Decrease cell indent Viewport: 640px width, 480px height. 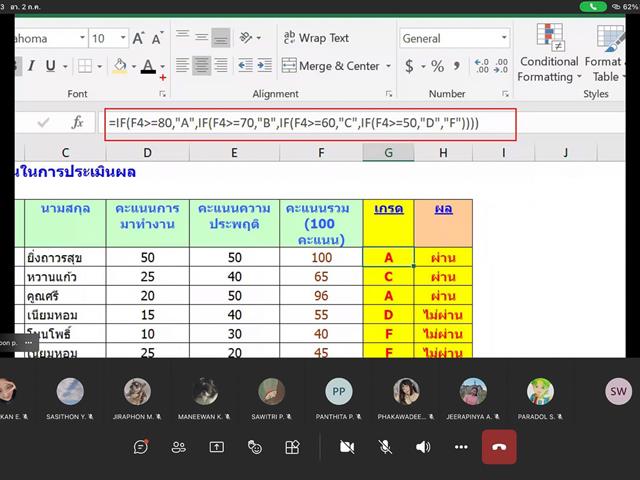pos(245,65)
